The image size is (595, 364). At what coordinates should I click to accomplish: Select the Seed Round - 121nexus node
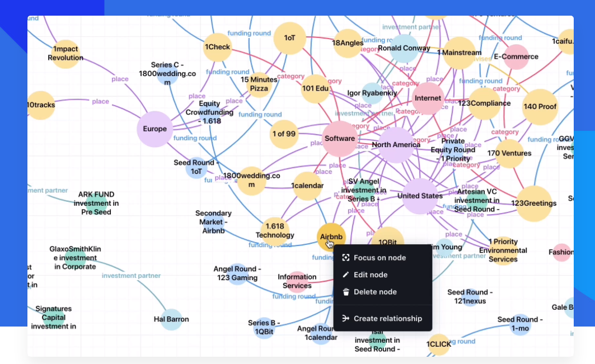point(470,297)
